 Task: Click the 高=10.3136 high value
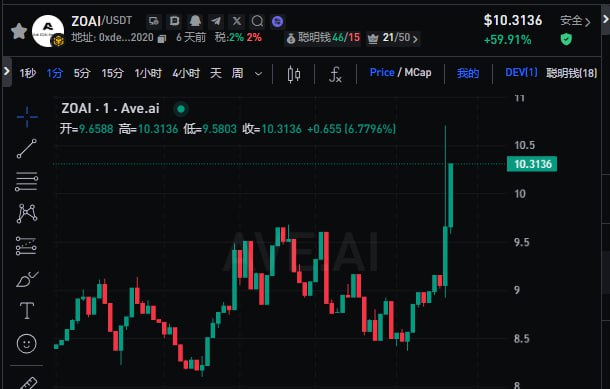click(148, 129)
